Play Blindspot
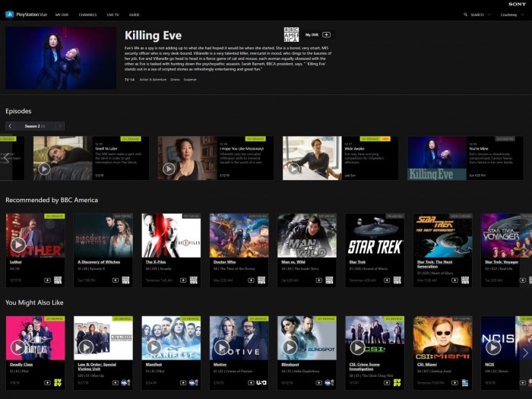 pyautogui.click(x=290, y=347)
